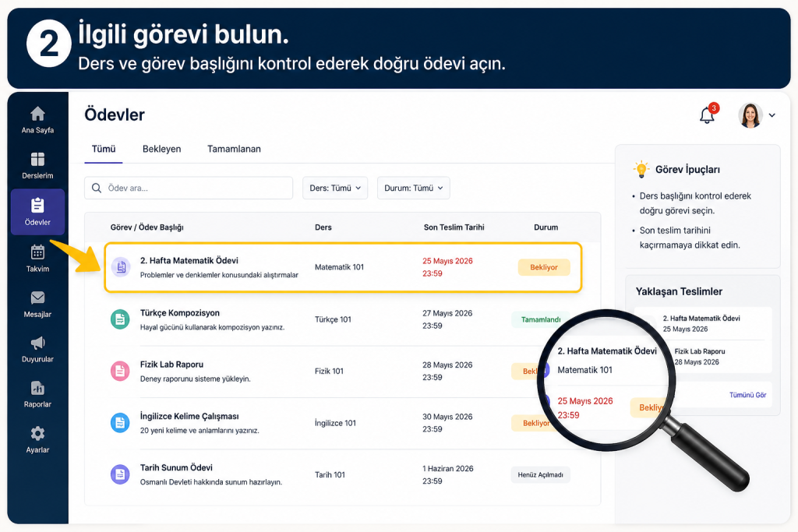The image size is (798, 532).
Task: Click the Fizik 101 course cell
Action: point(330,372)
